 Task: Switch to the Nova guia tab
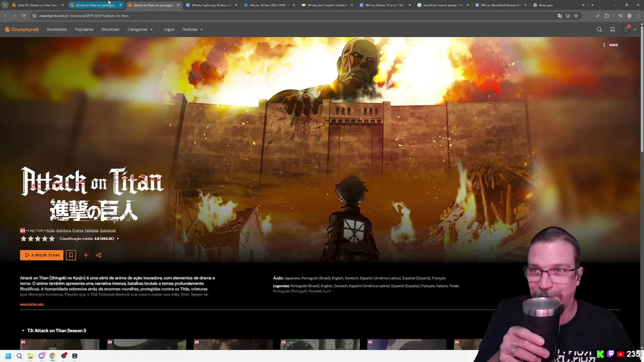pyautogui.click(x=558, y=5)
